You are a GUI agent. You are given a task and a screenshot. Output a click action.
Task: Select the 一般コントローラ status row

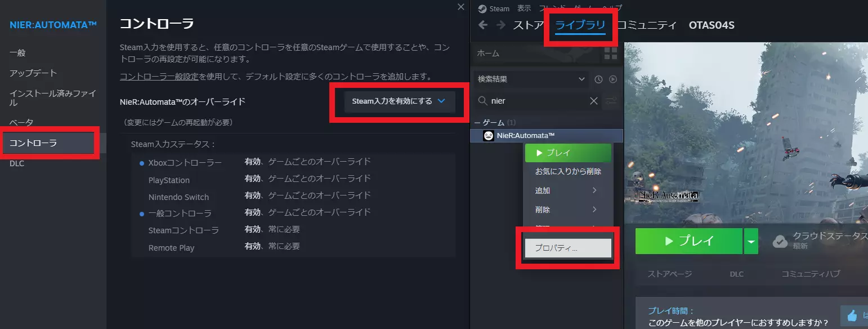pyautogui.click(x=293, y=213)
